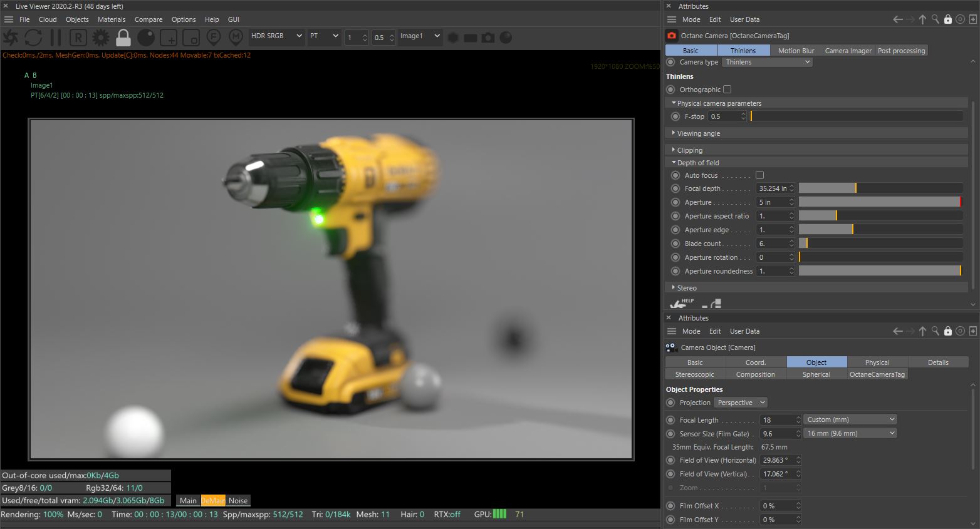Click the Aperture edge slider
The height and width of the screenshot is (529, 980).
pyautogui.click(x=880, y=230)
